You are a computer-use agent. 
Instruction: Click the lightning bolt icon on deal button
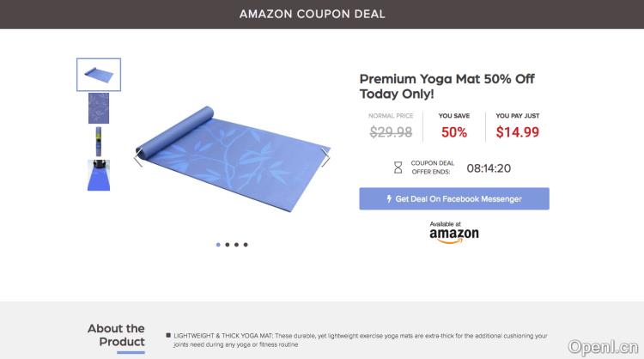click(x=389, y=198)
